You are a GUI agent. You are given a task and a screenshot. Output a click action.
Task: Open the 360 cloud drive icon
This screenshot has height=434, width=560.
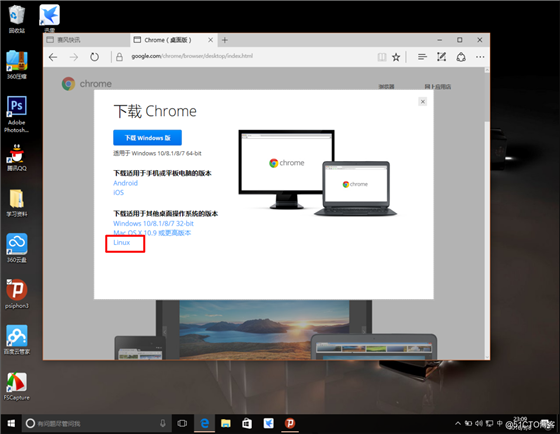tap(16, 248)
